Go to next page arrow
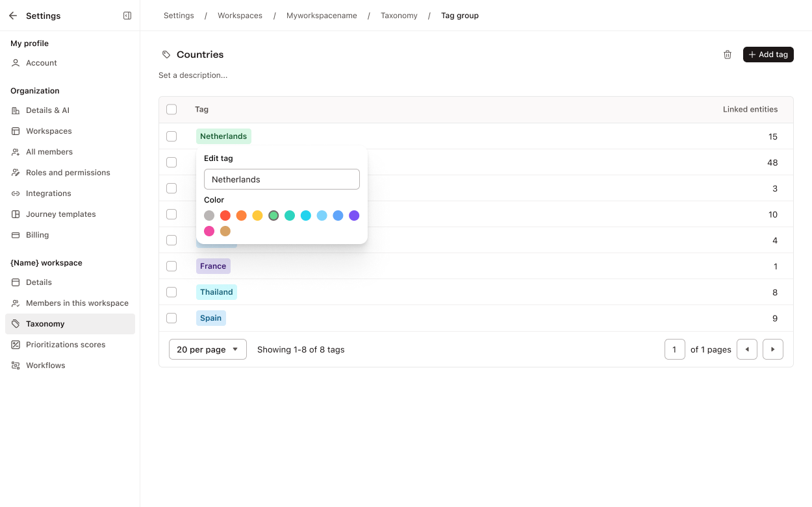Viewport: 812px width, 507px height. (773, 349)
